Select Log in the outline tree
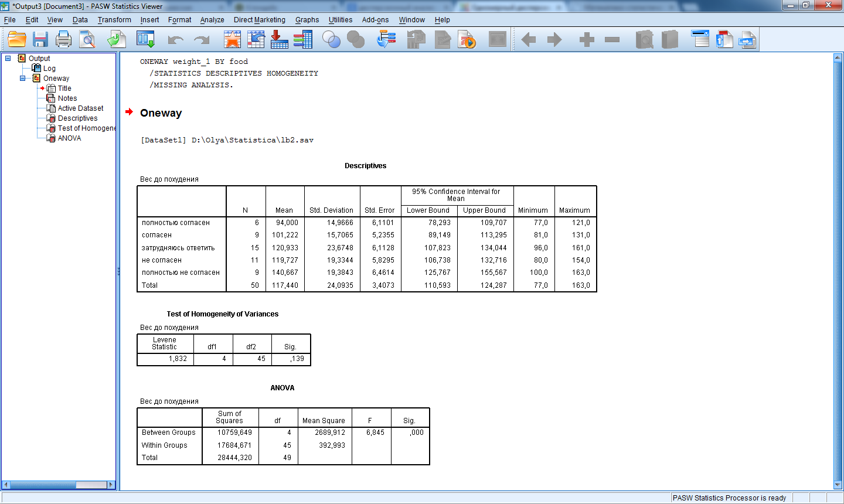Screen dimensions: 844x504 [x=49, y=69]
